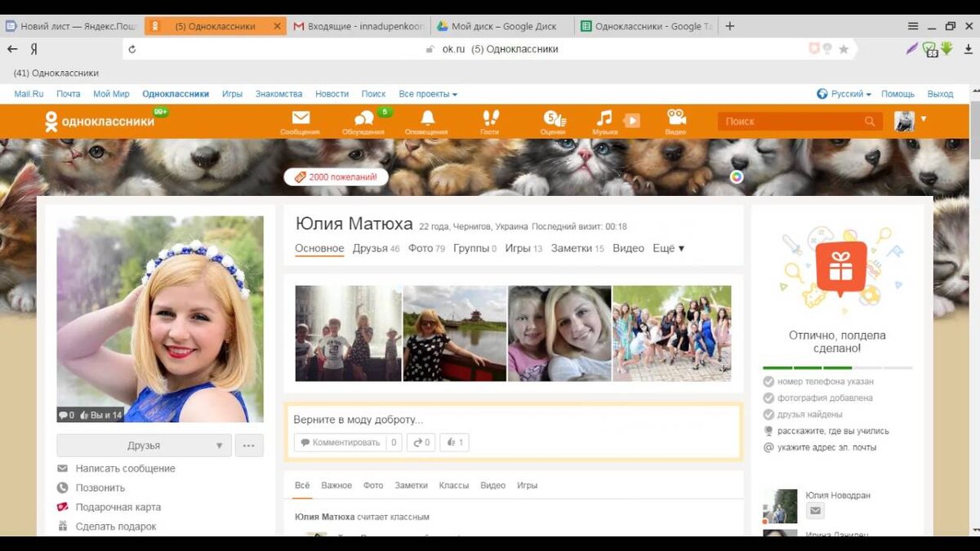Bookmark page with star icon
The width and height of the screenshot is (980, 551).
[844, 49]
